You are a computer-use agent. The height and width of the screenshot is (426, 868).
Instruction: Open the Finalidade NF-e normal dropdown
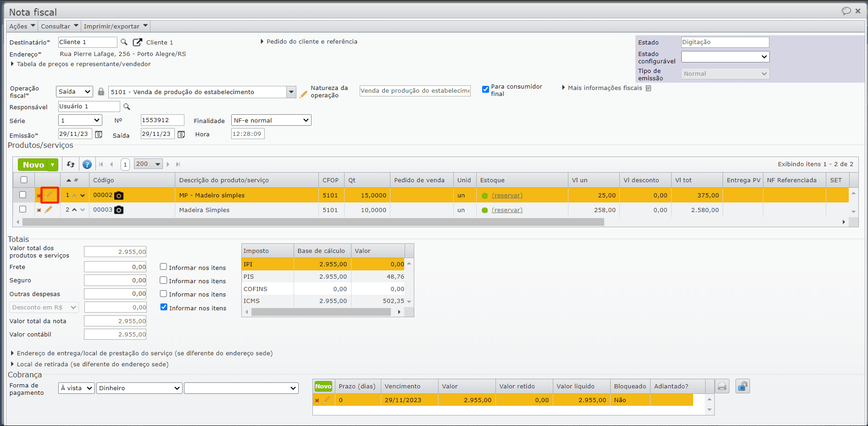click(271, 120)
